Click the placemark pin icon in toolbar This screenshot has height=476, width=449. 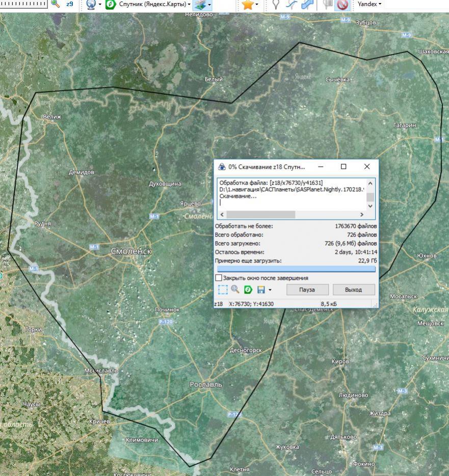(x=276, y=5)
